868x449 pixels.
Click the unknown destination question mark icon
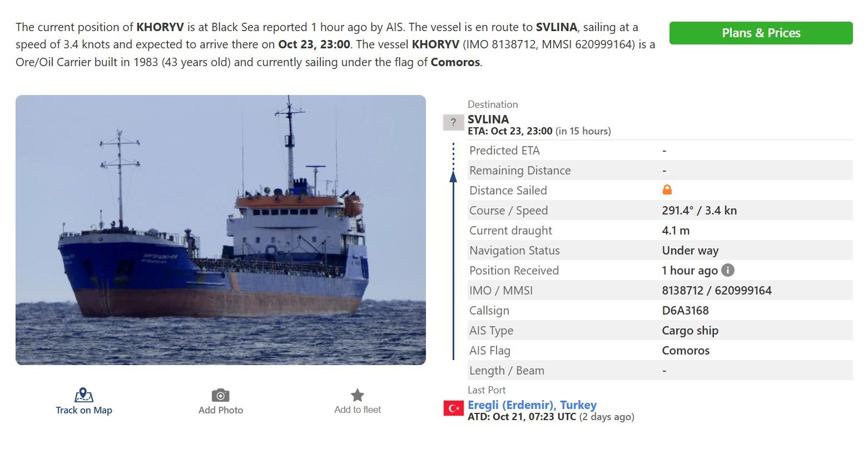click(454, 122)
